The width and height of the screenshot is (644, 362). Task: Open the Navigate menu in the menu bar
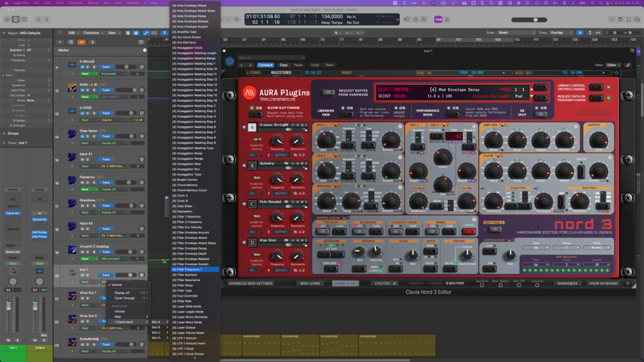[x=75, y=3]
